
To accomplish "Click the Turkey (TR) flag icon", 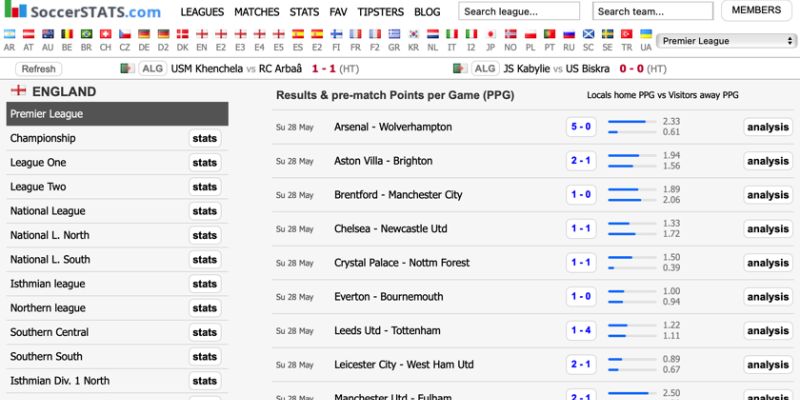I will click(x=627, y=34).
